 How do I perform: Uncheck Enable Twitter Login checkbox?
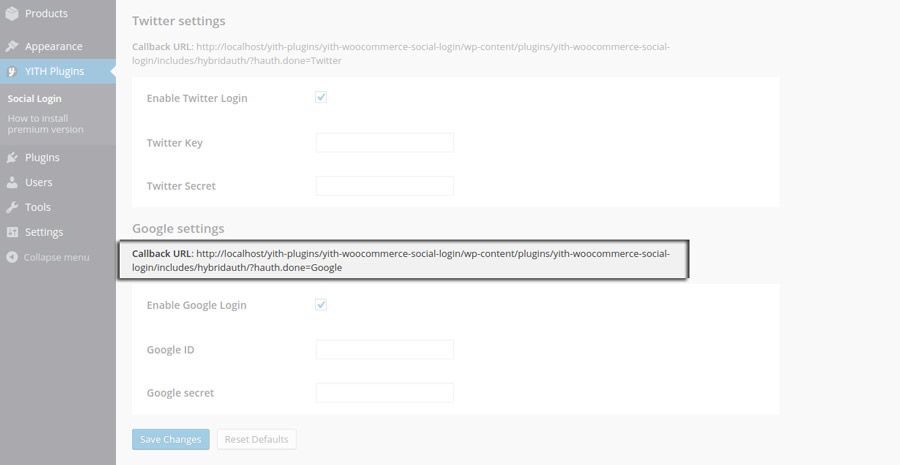[321, 98]
